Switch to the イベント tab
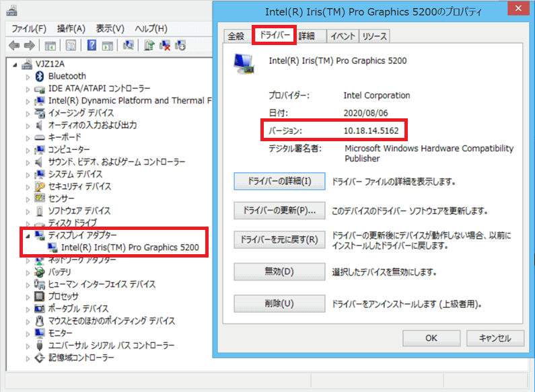This screenshot has height=392, width=535. (343, 36)
